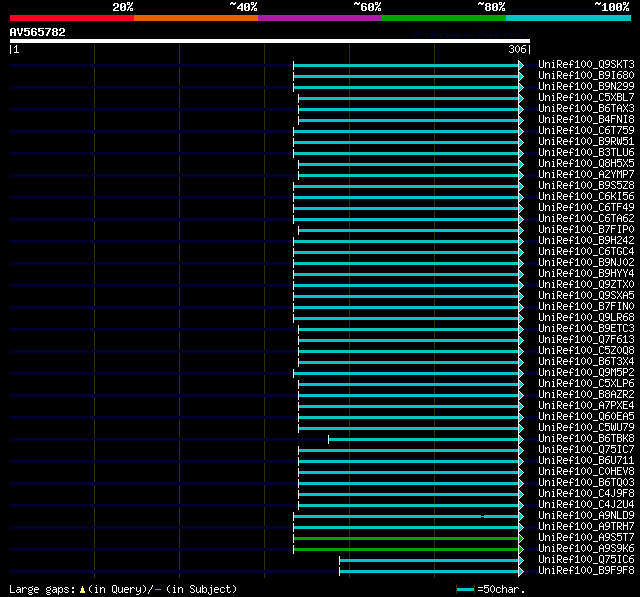Open the UniRef100_B4FNI8 hit label
The height and width of the screenshot is (597, 640).
[586, 120]
